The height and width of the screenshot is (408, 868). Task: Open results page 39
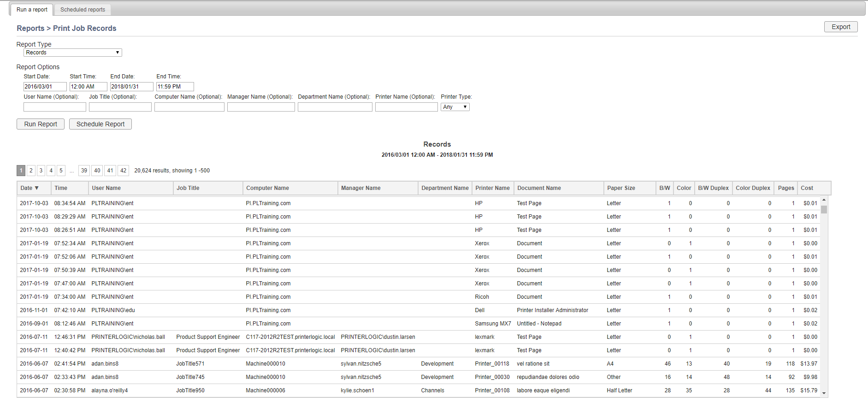[x=84, y=171]
